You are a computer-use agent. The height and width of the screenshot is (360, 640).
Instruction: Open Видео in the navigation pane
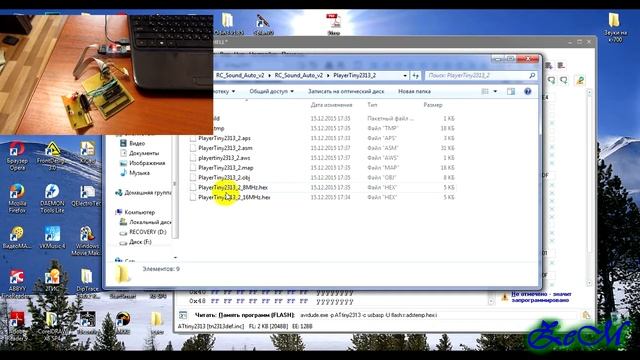[x=133, y=143]
